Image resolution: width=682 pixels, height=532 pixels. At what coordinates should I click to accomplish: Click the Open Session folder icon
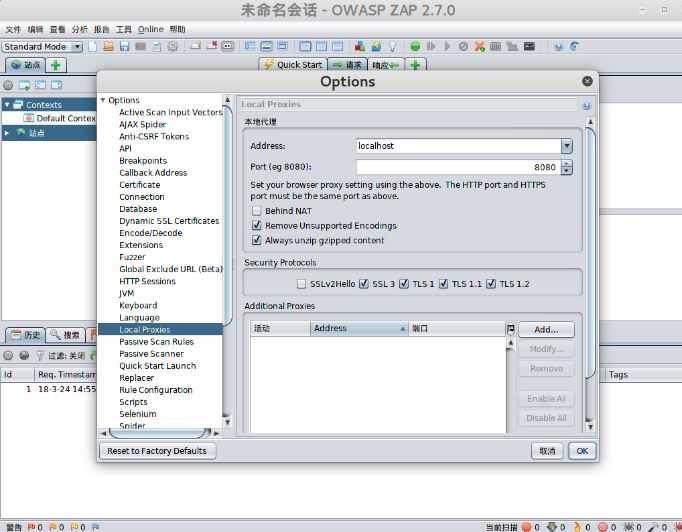pyautogui.click(x=108, y=46)
